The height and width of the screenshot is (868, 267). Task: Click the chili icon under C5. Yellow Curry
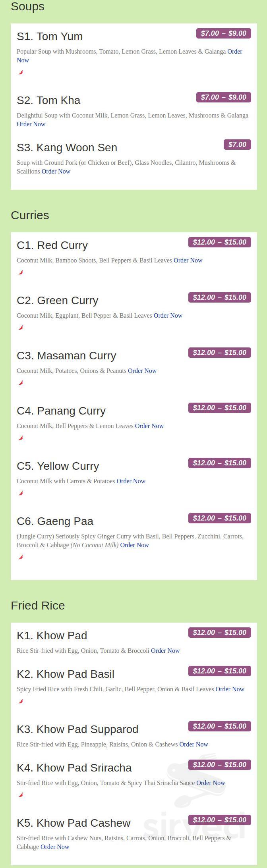tap(21, 493)
